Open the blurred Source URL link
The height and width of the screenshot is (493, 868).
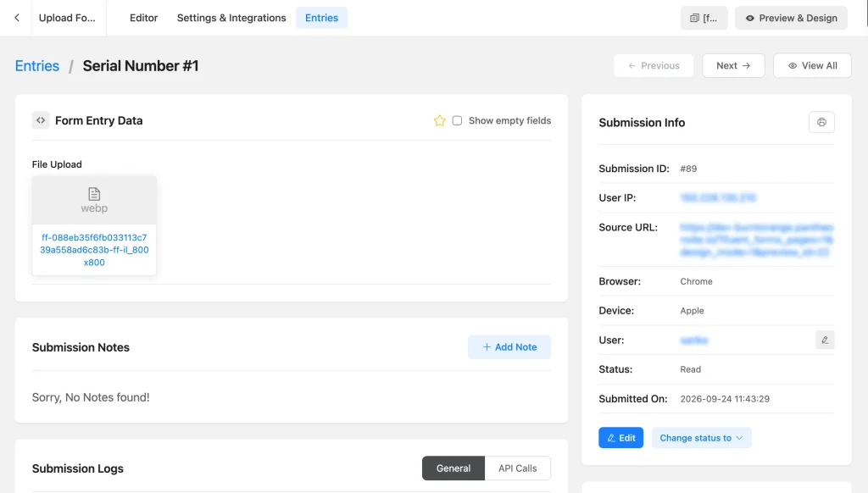click(756, 240)
